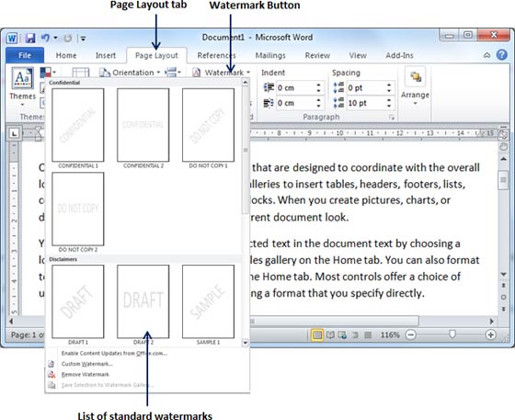Click the Save icon in quick access toolbar
This screenshot has height=420, width=515.
pyautogui.click(x=30, y=38)
